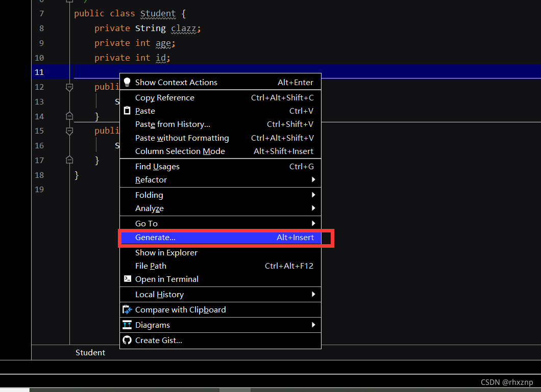Expand the Analyze submenu arrow
Viewport: 541px width, 392px height.
pyautogui.click(x=313, y=208)
